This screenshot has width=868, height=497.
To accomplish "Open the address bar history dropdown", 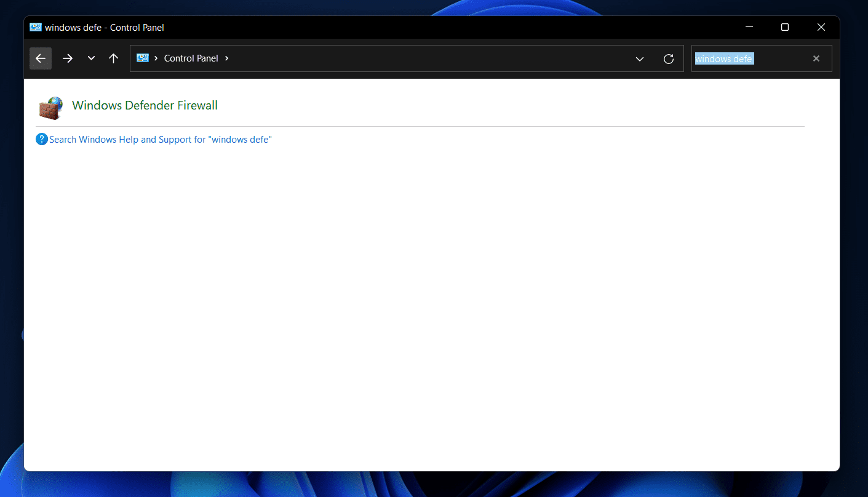I will click(640, 59).
